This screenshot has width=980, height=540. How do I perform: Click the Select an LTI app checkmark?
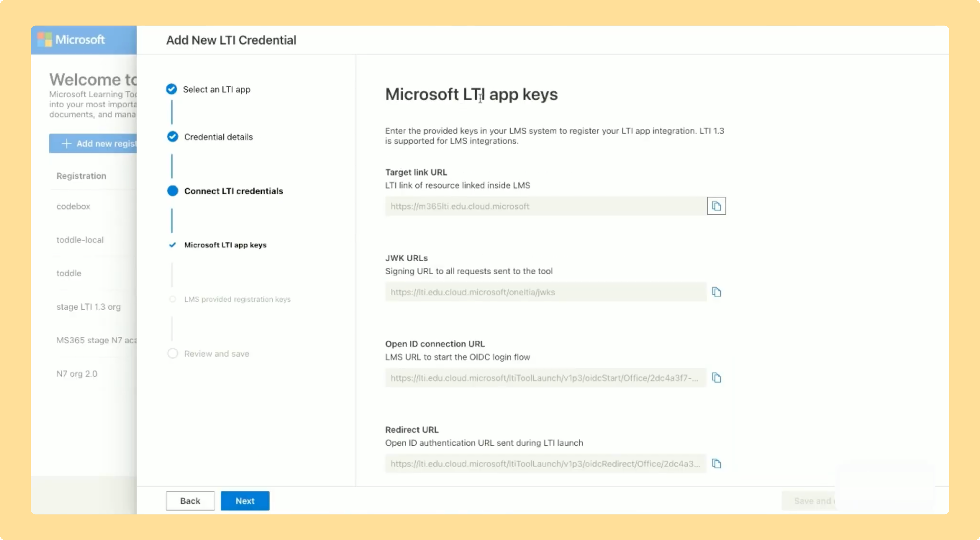pos(172,89)
